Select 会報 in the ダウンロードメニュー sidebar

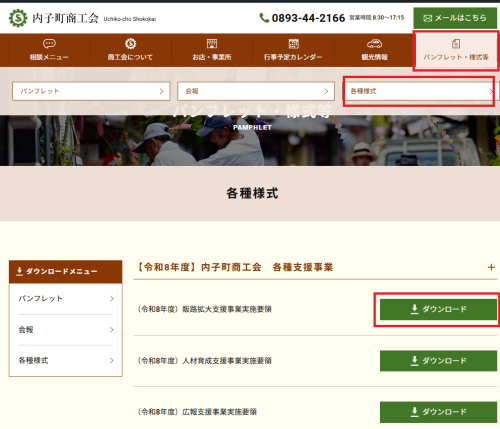(66, 330)
